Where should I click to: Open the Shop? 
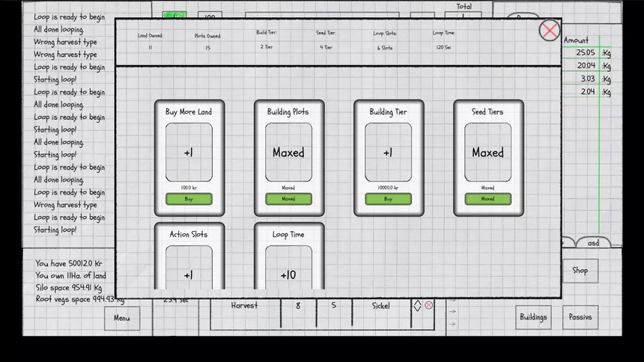coord(580,271)
